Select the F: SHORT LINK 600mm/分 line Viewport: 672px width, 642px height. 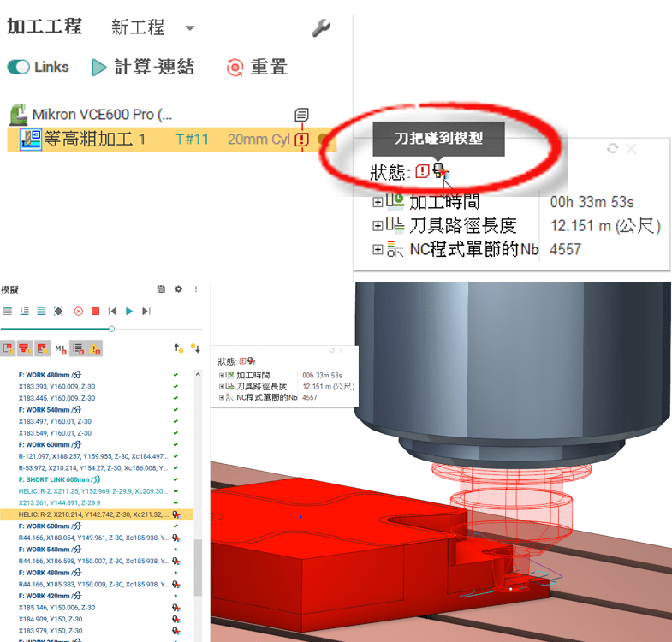tap(60, 479)
